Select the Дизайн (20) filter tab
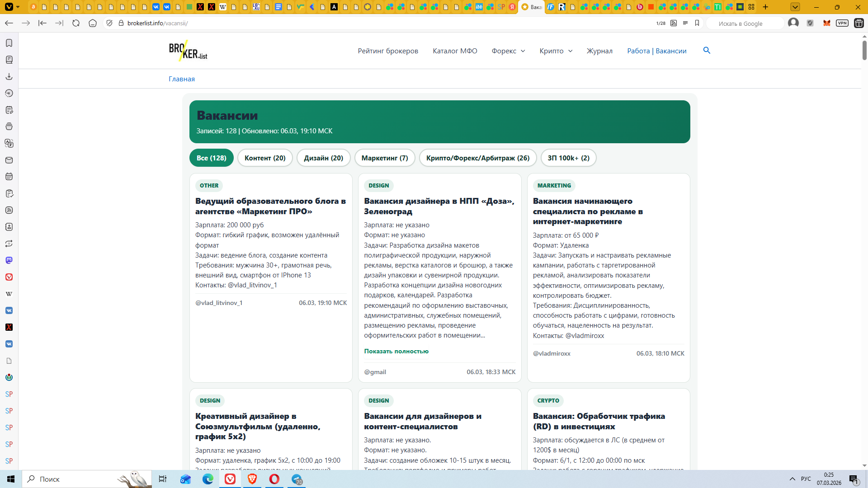Image resolution: width=868 pixels, height=488 pixels. 323,158
